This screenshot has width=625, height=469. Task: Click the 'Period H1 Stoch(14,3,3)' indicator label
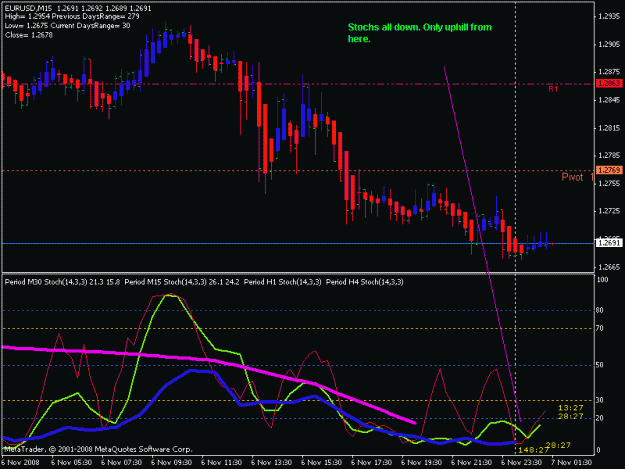coord(282,282)
